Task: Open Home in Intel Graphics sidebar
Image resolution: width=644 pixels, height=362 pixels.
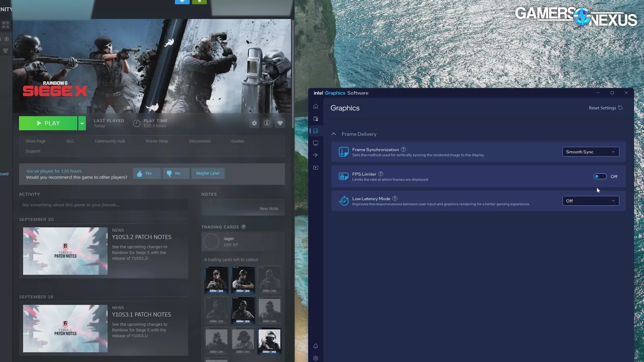Action: click(x=316, y=107)
